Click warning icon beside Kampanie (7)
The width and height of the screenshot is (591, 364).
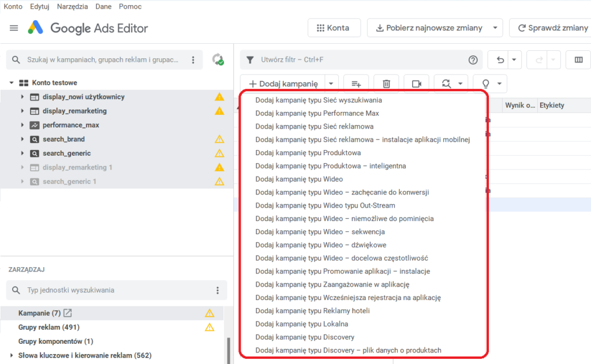click(x=210, y=313)
